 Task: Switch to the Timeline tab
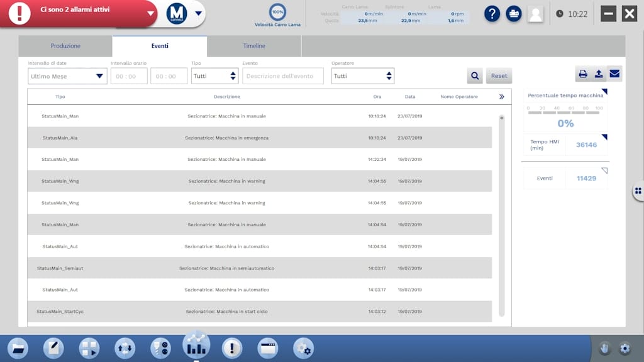point(254,46)
